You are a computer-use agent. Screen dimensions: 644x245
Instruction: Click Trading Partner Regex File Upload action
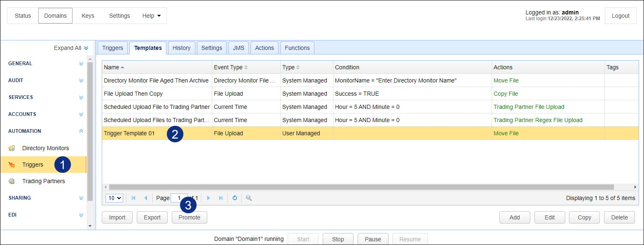(538, 120)
